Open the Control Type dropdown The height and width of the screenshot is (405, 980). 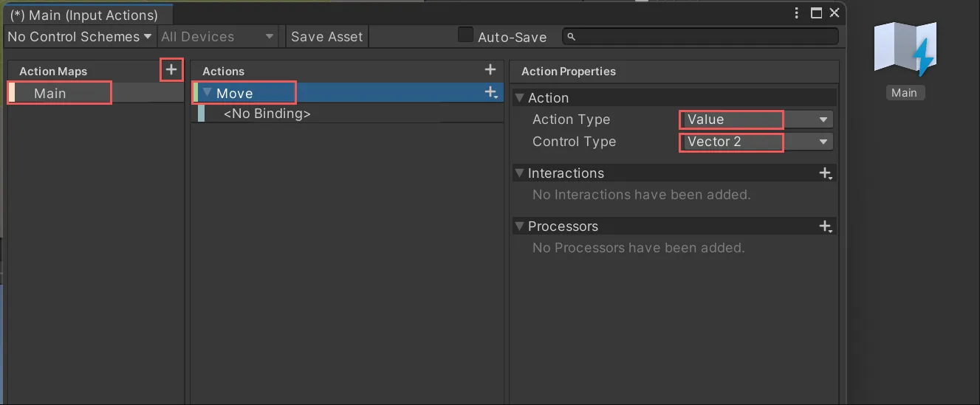755,142
